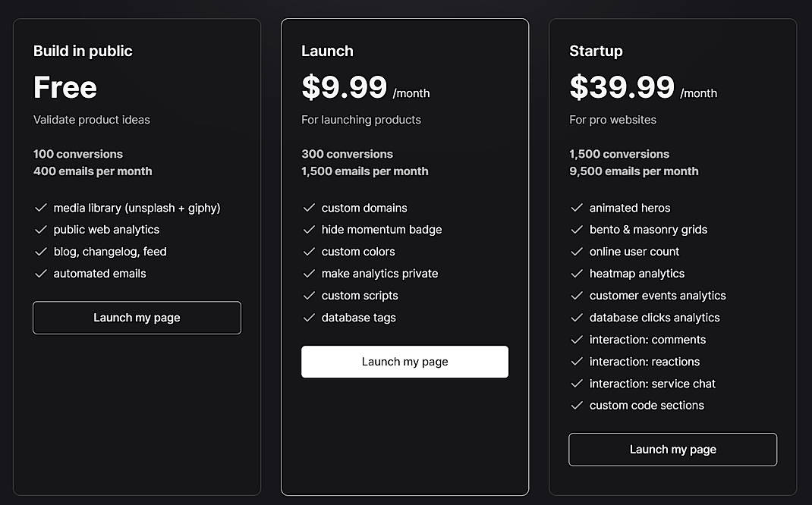The width and height of the screenshot is (812, 505).
Task: Select the checkmark next to automated emails
Action: (x=41, y=273)
